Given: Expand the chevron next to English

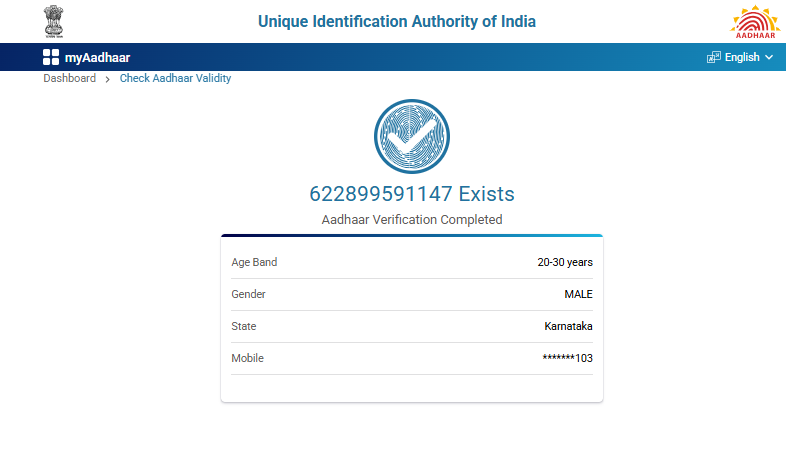Looking at the screenshot, I should pos(769,57).
